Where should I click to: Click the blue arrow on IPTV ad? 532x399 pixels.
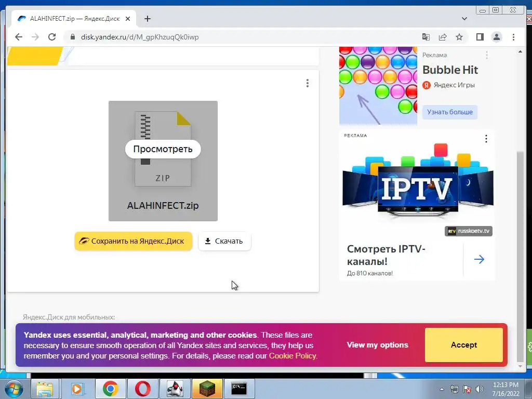(479, 260)
